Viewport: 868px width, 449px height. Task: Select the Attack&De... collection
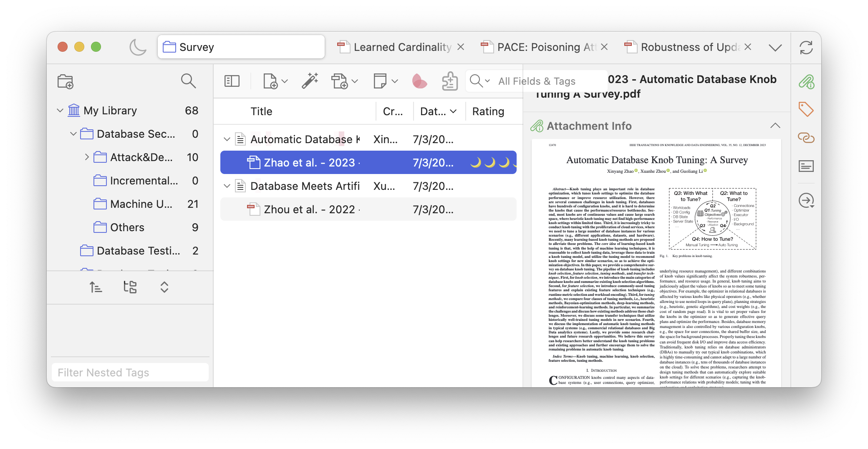[129, 157]
